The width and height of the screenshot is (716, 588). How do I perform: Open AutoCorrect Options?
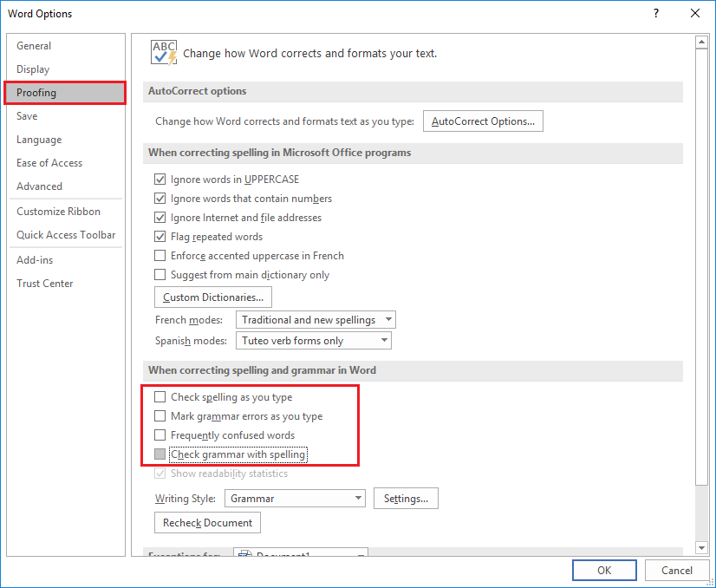(483, 121)
